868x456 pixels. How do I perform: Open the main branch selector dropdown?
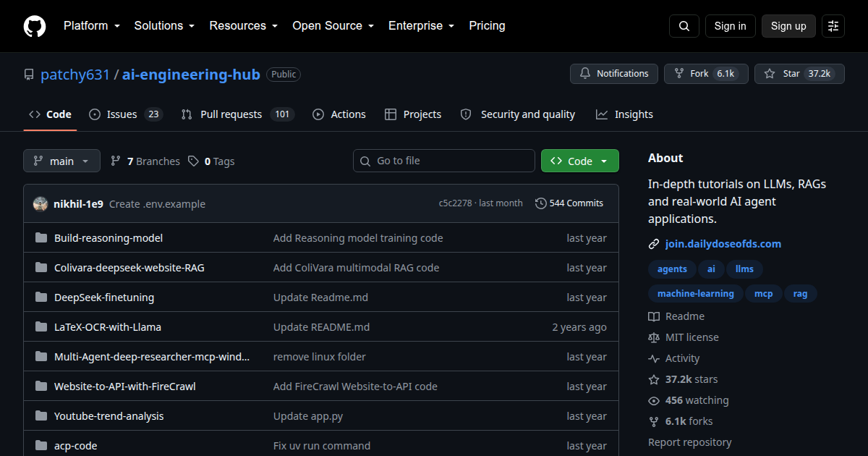(61, 161)
